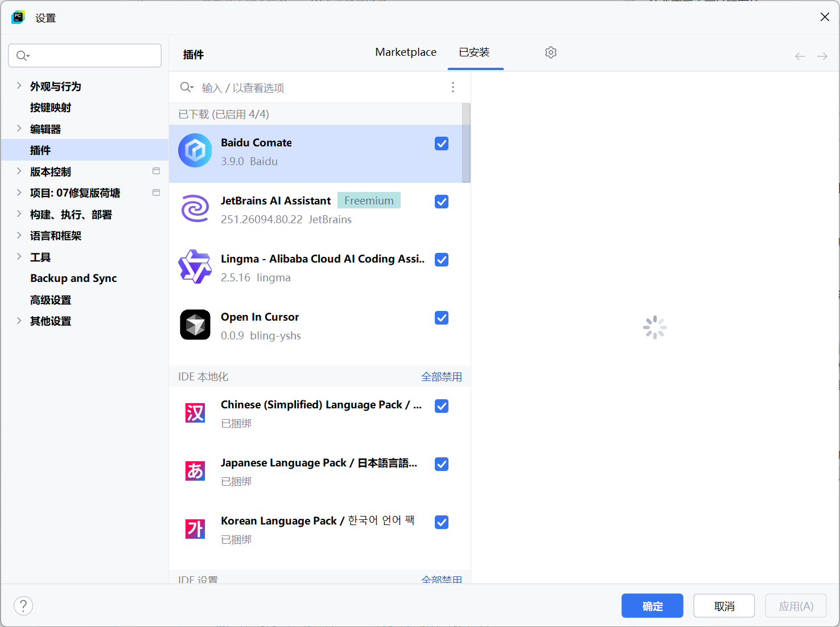Open help with the question mark icon
The width and height of the screenshot is (840, 627).
point(23,606)
